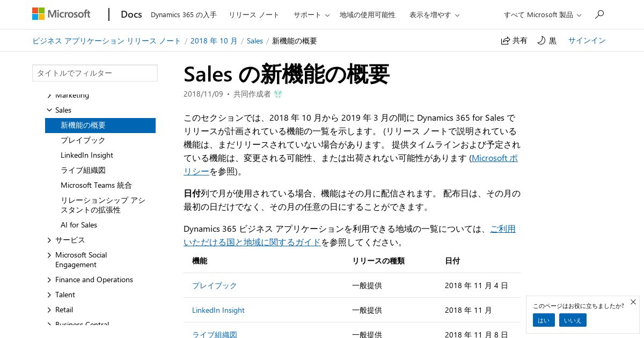Open the Microsoft ポリシー link

pos(494,158)
